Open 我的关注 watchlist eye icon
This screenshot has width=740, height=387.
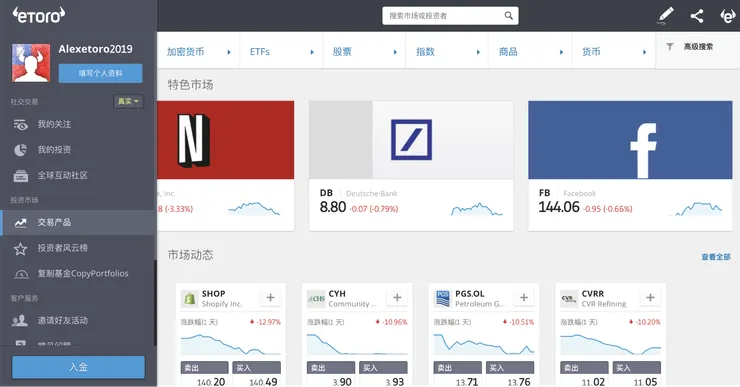click(20, 125)
